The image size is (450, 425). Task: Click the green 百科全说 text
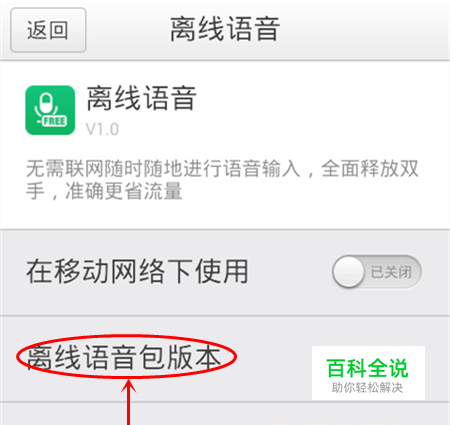[367, 368]
